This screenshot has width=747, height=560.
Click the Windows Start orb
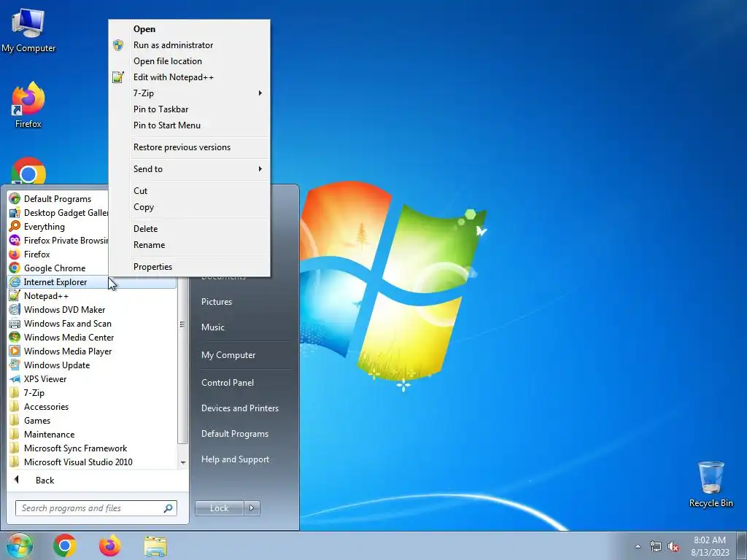[x=19, y=545]
